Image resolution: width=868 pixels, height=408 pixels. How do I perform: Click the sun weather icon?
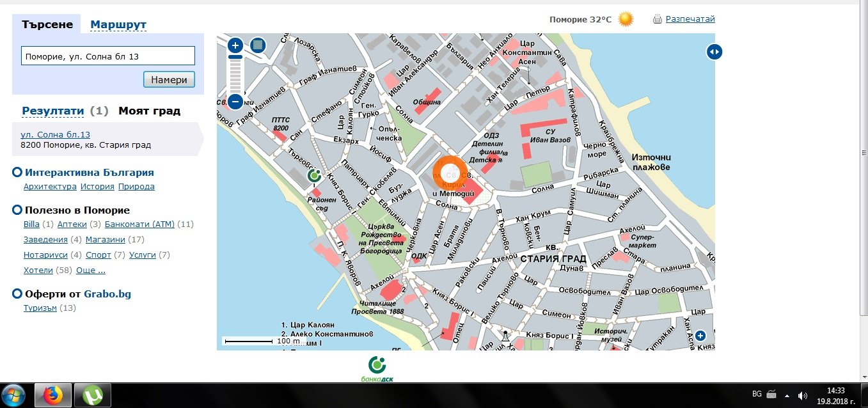click(x=626, y=19)
